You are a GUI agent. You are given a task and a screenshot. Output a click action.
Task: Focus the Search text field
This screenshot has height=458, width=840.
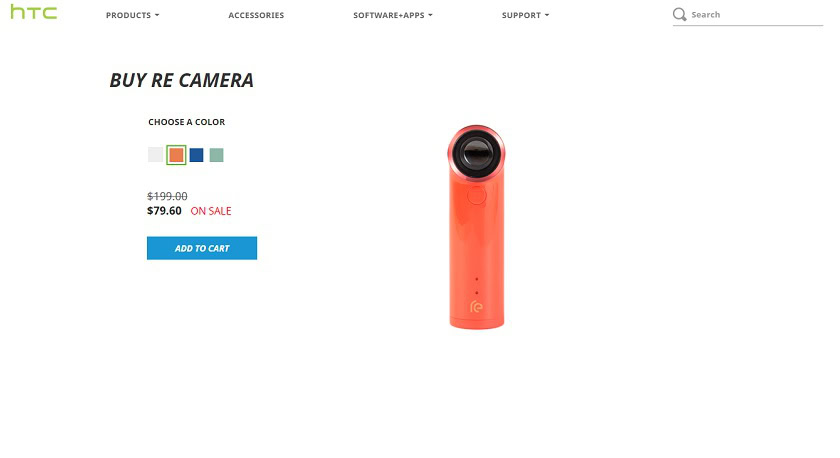coord(756,15)
